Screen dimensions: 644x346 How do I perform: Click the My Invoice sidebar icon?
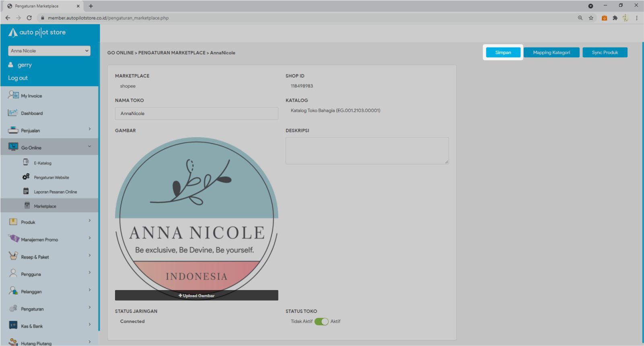[x=13, y=95]
